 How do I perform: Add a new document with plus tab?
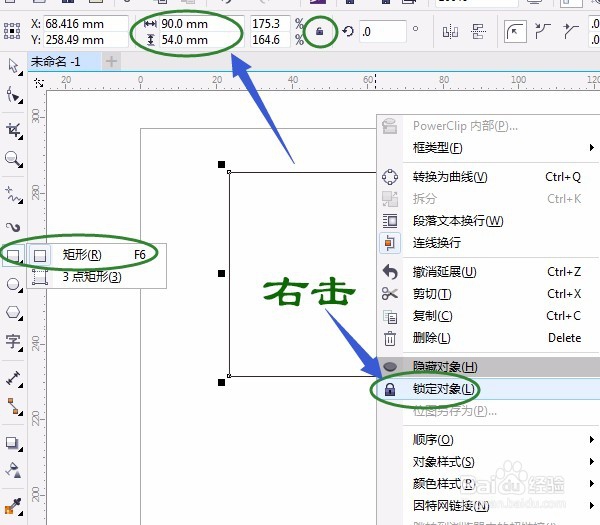(x=111, y=62)
